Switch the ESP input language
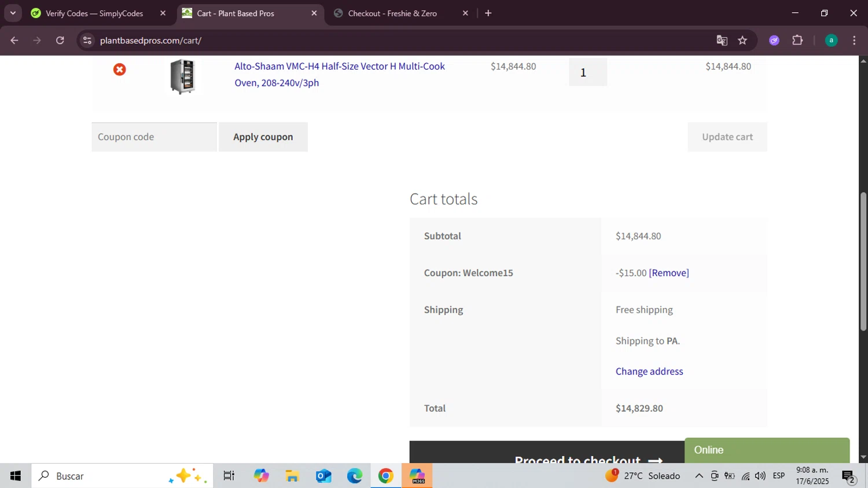The height and width of the screenshot is (488, 868). point(779,476)
